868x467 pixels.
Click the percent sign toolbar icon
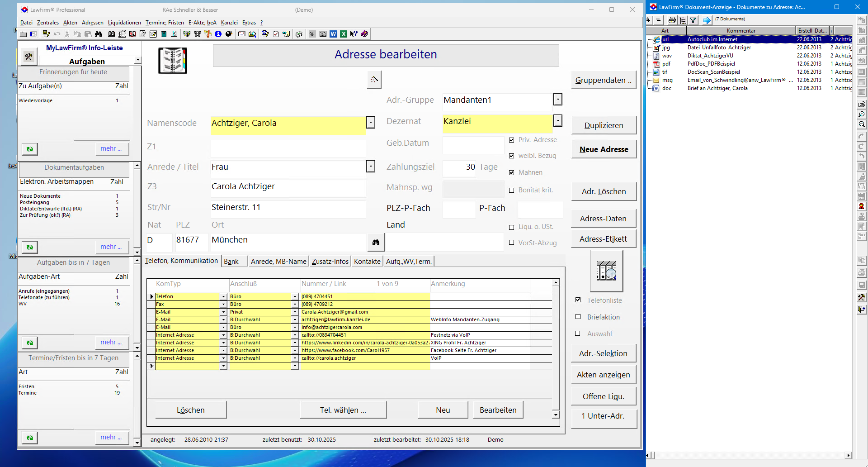tap(312, 34)
